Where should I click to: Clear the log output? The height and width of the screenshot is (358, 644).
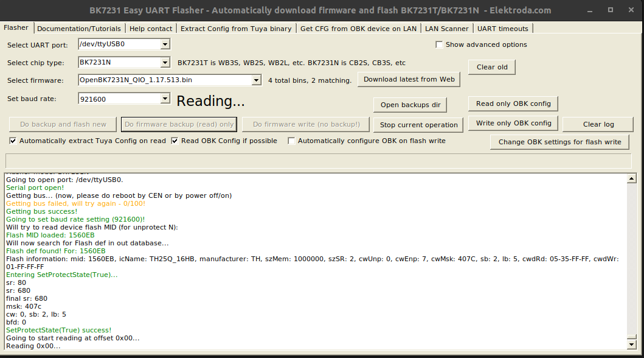click(x=598, y=124)
